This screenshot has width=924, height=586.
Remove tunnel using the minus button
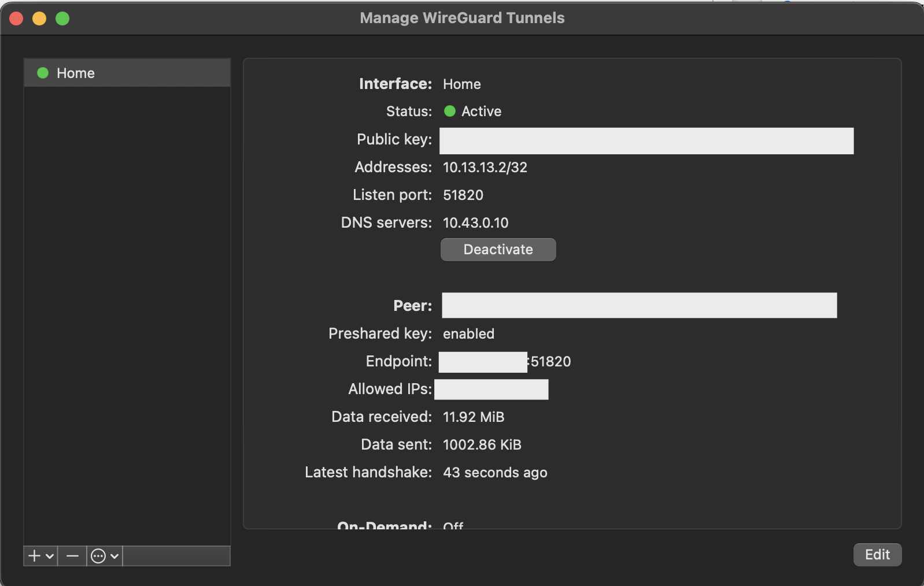tap(72, 556)
